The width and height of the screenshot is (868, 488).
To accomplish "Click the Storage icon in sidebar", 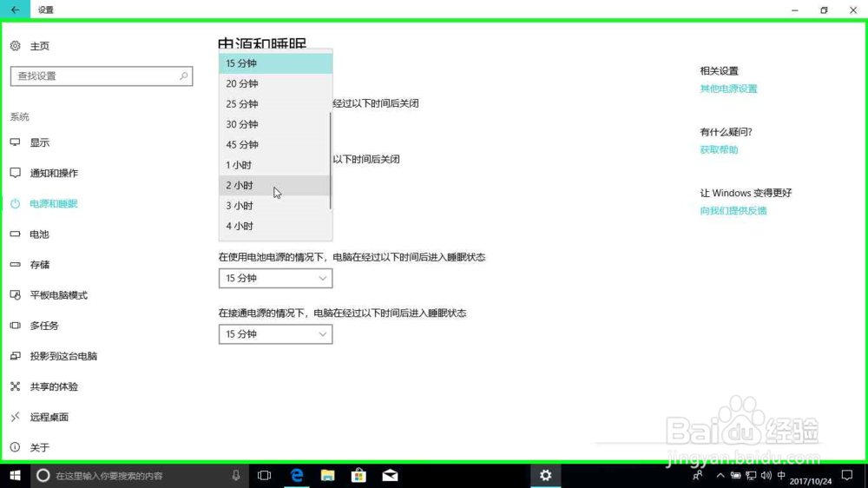I will point(16,265).
